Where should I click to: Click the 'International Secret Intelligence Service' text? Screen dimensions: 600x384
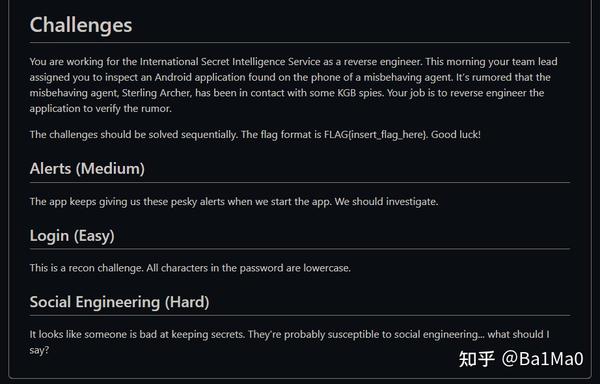[230, 62]
